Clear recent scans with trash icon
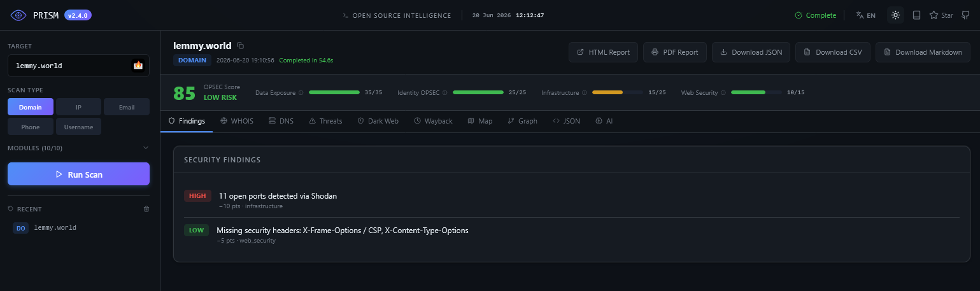The height and width of the screenshot is (291, 980). pos(146,209)
